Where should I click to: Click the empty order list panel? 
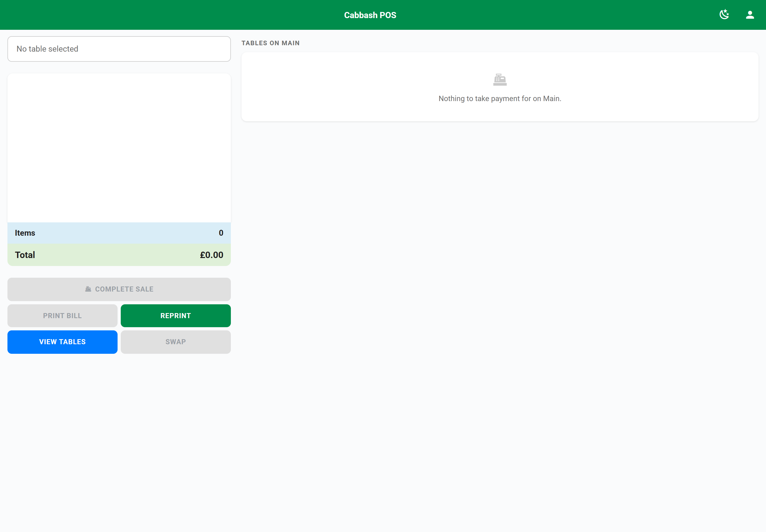pos(119,148)
